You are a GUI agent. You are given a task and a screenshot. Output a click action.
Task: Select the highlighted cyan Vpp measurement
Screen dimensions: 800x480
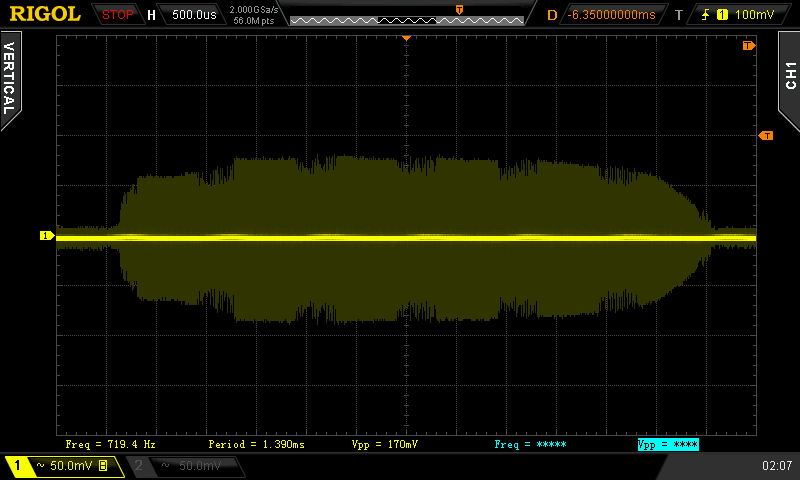coord(667,444)
